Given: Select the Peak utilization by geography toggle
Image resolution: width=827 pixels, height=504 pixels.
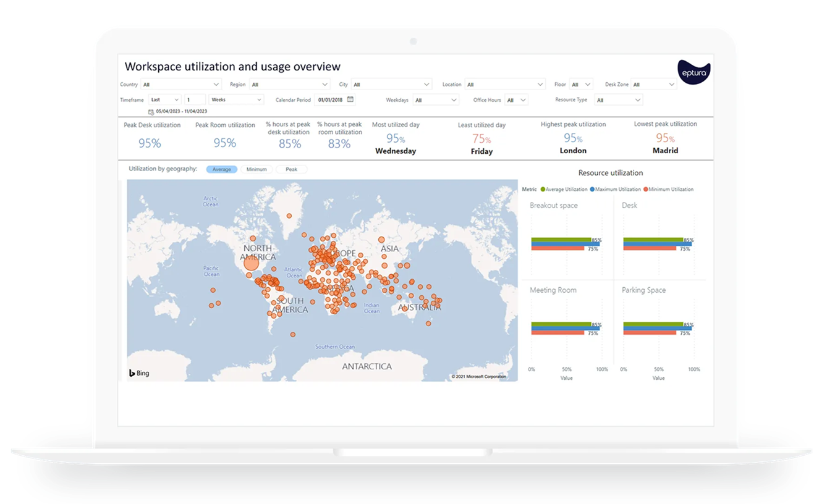Looking at the screenshot, I should tap(291, 169).
